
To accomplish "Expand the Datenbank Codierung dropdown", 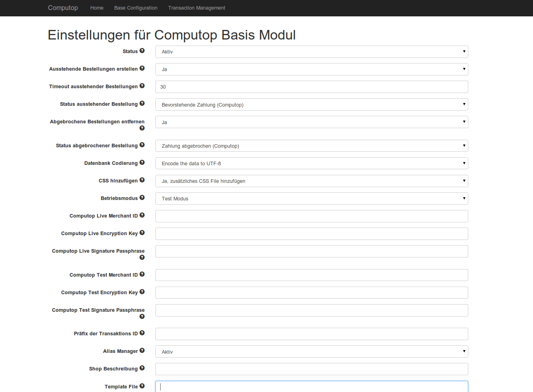I will coord(311,164).
